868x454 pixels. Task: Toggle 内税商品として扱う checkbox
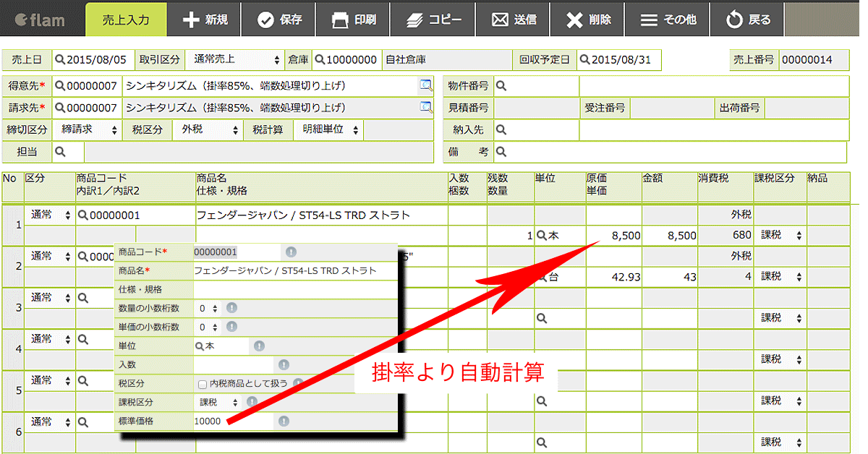(203, 384)
